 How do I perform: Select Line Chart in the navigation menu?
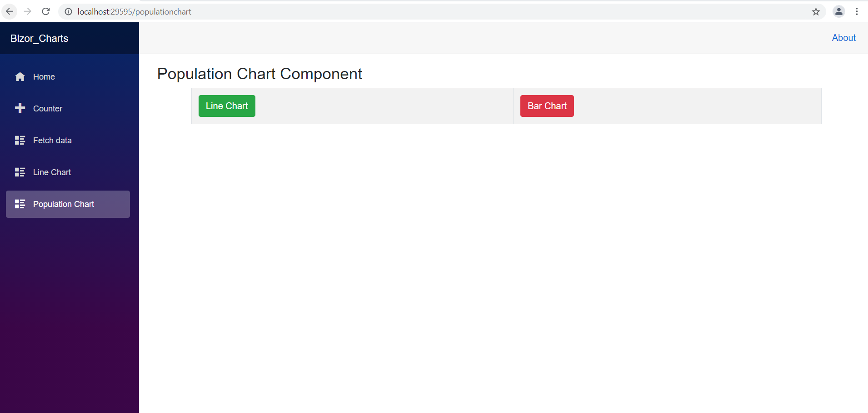click(x=52, y=172)
